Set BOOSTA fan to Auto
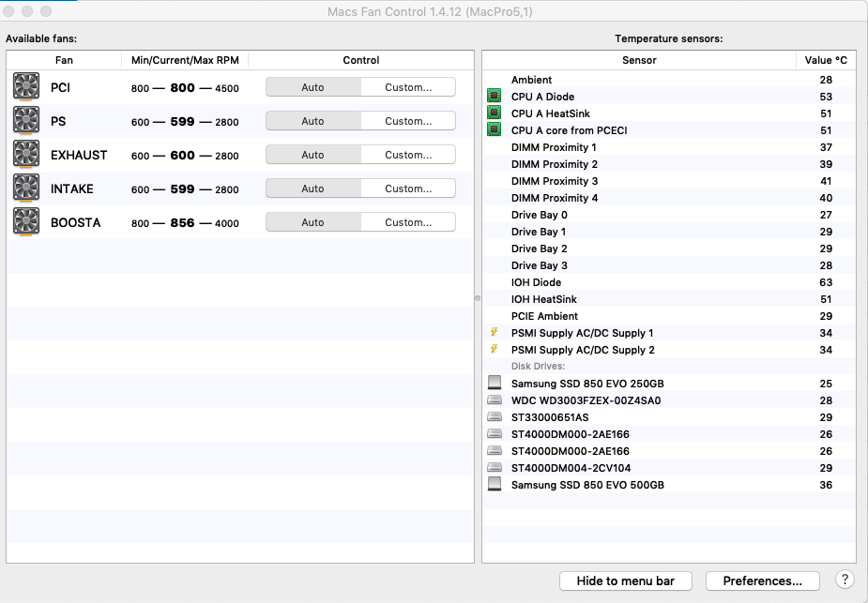This screenshot has width=868, height=603. (312, 222)
